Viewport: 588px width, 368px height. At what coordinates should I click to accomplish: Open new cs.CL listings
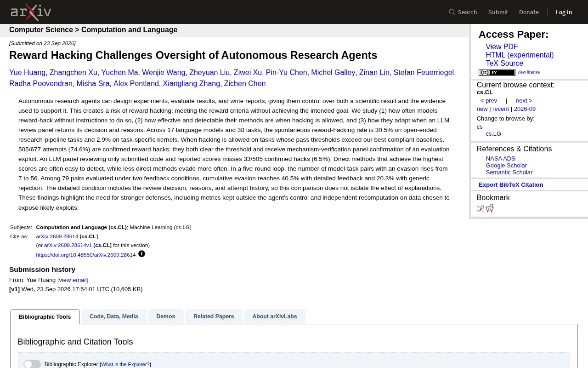482,109
